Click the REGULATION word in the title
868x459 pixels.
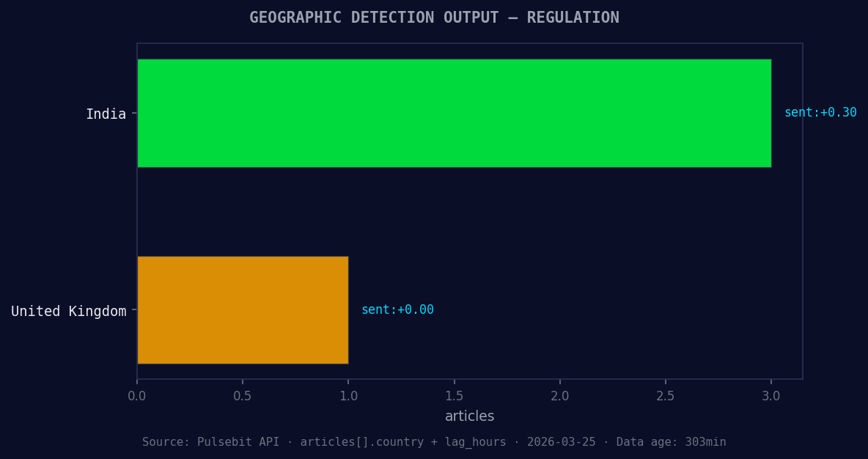pos(573,17)
